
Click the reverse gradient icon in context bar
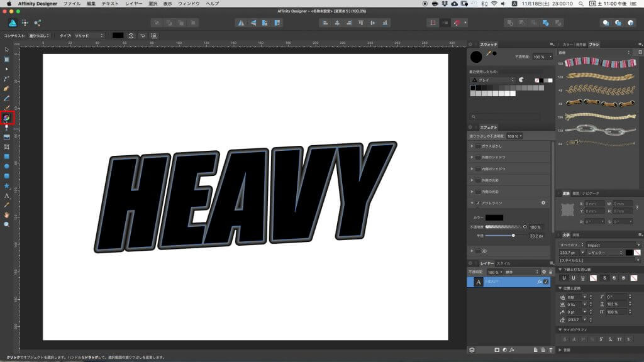(x=143, y=36)
